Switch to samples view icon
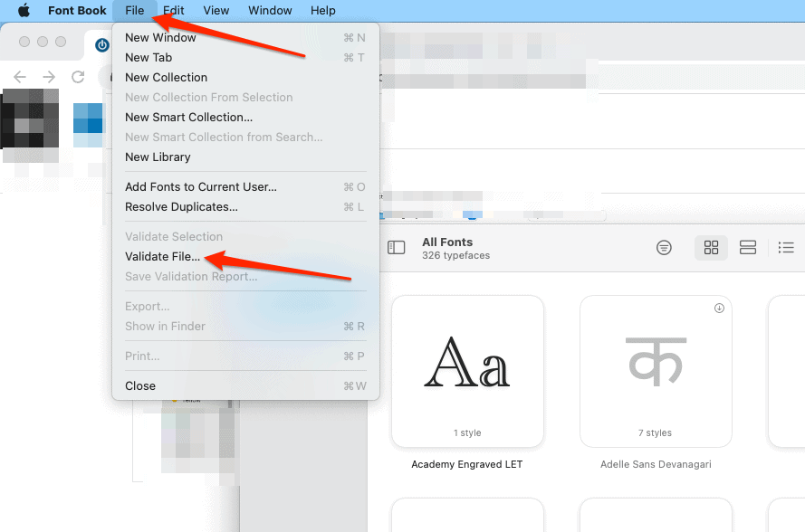This screenshot has height=532, width=805. tap(748, 248)
